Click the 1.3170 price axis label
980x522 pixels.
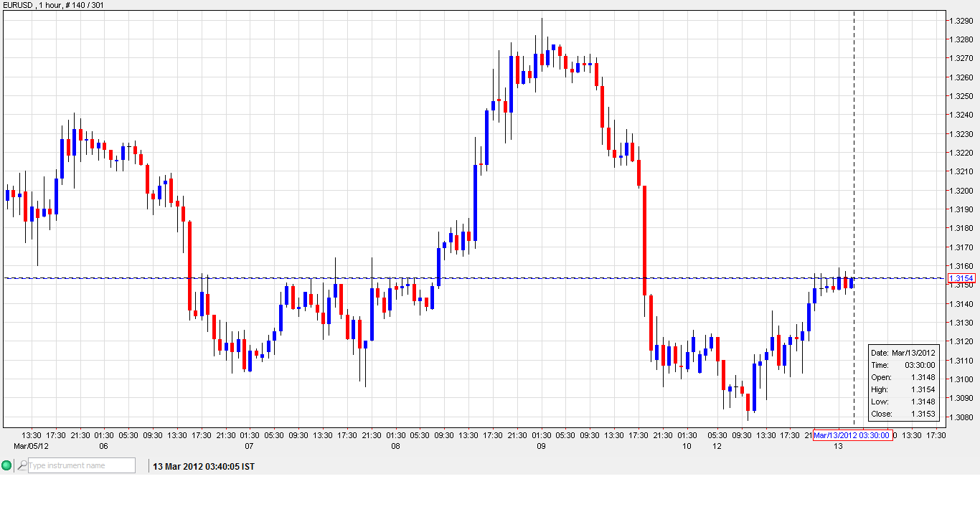pos(962,247)
